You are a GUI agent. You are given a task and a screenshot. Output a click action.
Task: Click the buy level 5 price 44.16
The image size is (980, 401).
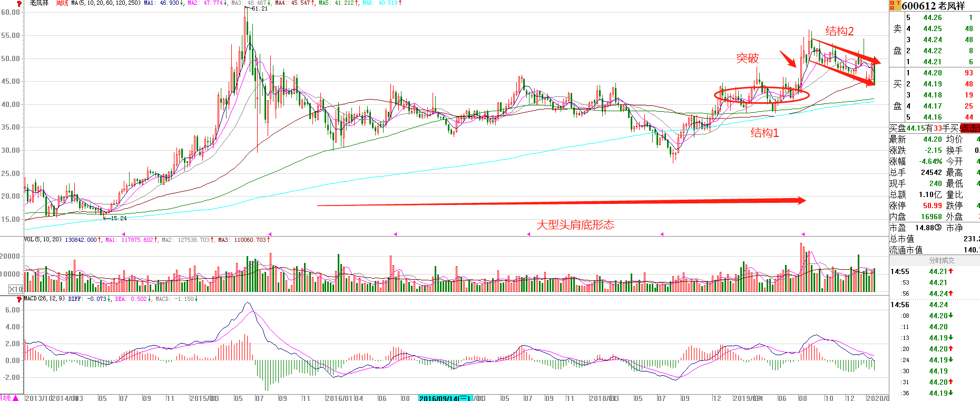point(933,117)
